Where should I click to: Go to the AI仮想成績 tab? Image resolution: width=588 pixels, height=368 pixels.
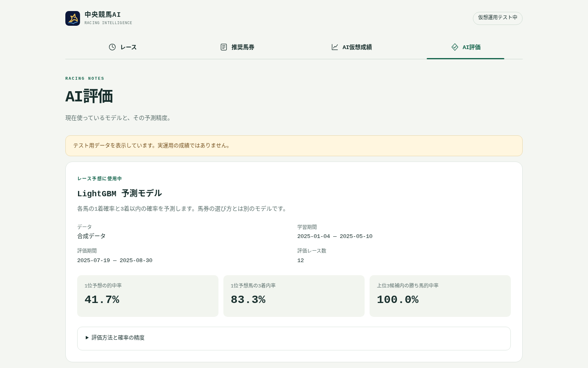[351, 47]
